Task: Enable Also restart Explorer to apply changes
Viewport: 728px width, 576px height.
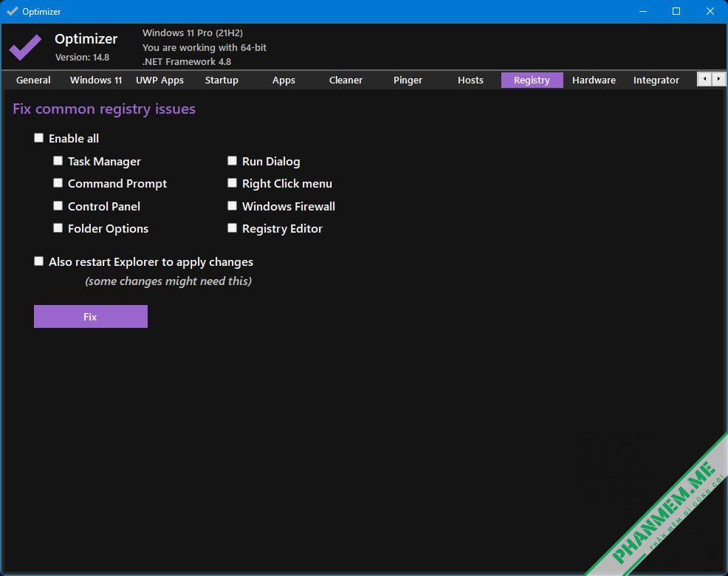Action: 39,261
